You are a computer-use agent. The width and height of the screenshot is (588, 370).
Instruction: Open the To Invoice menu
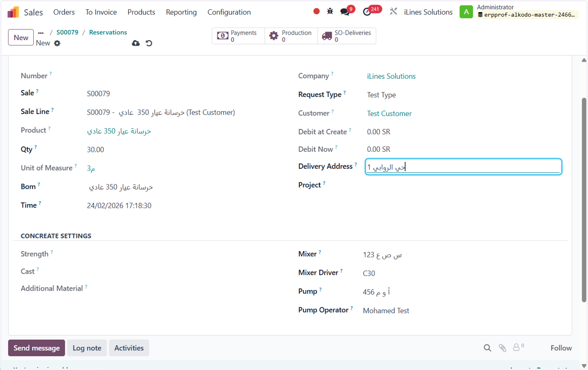click(x=101, y=12)
